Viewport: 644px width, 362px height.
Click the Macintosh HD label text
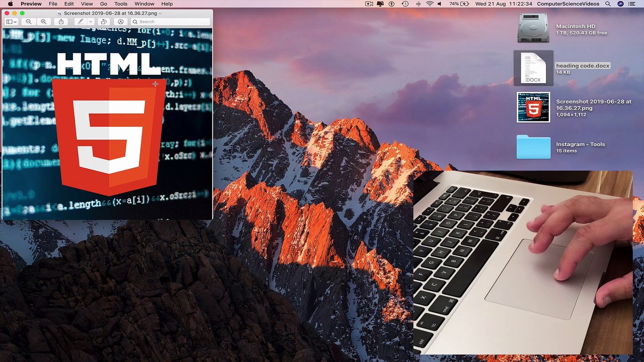coord(576,27)
